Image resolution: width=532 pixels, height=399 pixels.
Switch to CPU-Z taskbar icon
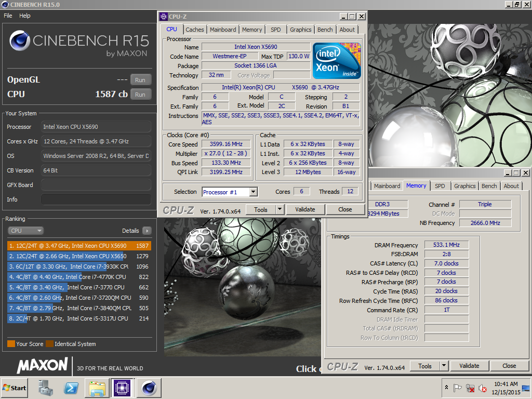tap(122, 388)
